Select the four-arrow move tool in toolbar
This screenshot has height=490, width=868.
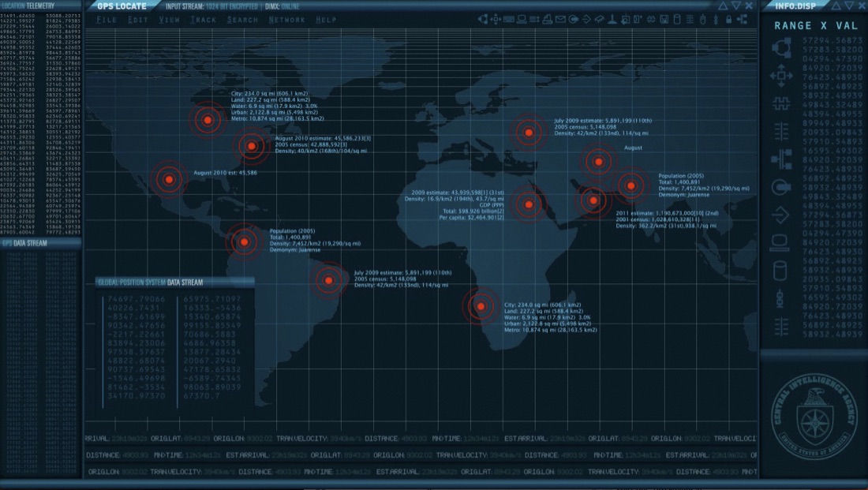tap(496, 20)
